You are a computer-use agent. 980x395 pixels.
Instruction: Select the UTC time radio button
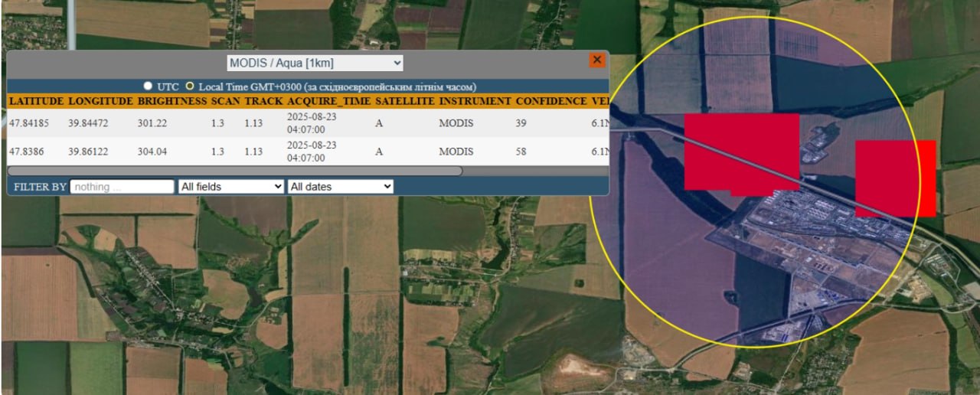[148, 87]
